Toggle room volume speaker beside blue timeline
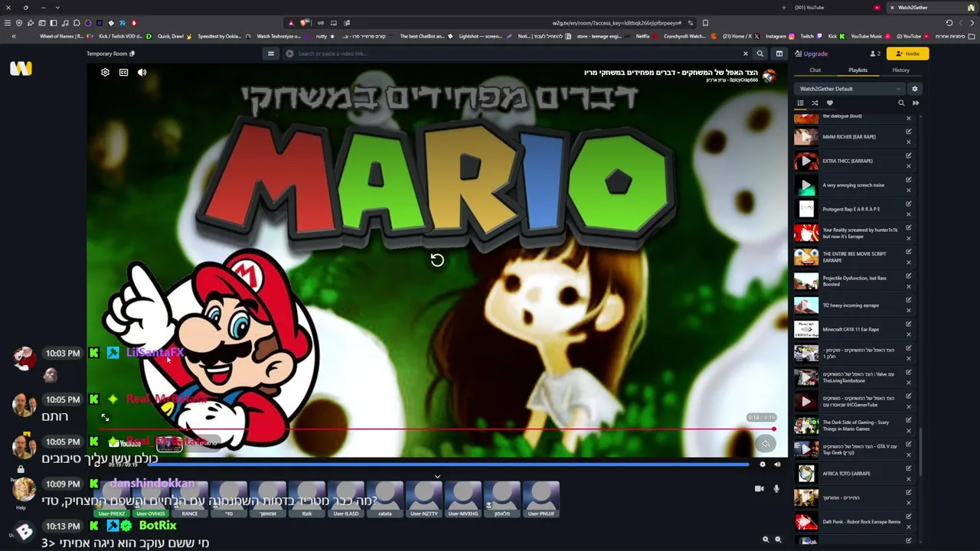Screen dimensions: 980x551 [777, 465]
